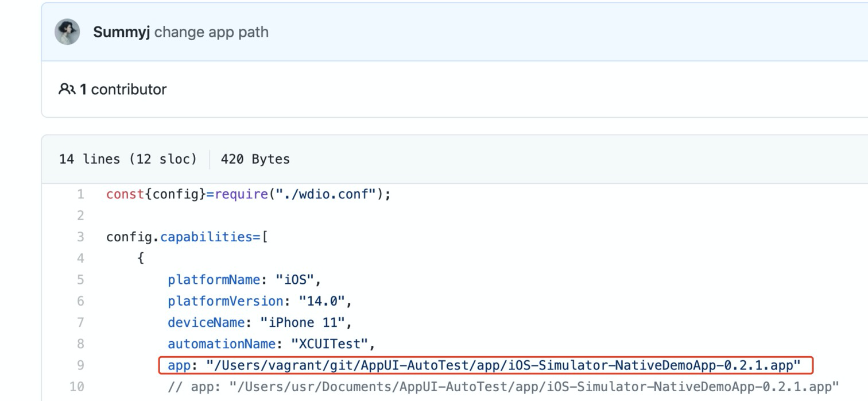Click the highlighted app path on line 9

[x=502, y=365]
